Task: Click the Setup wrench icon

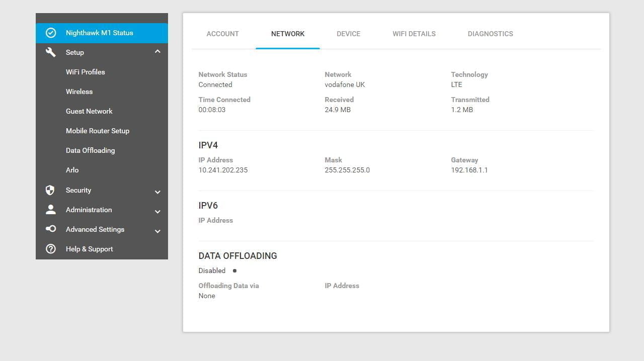Action: click(51, 52)
